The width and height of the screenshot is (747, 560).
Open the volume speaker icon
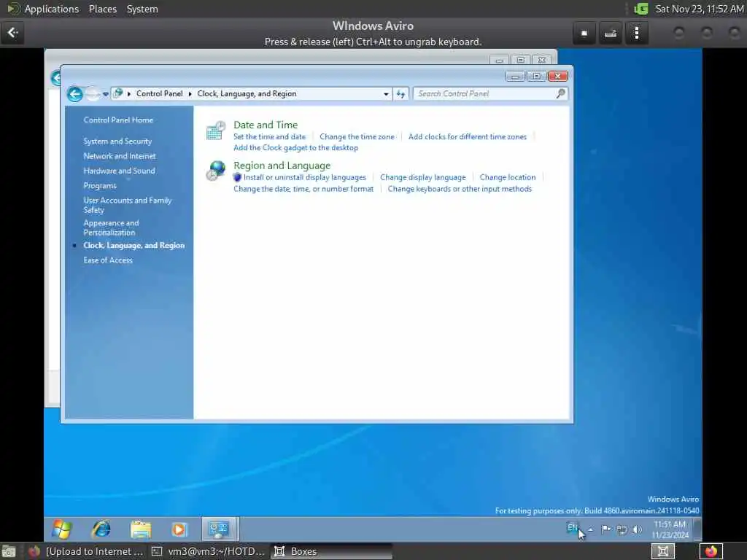637,529
